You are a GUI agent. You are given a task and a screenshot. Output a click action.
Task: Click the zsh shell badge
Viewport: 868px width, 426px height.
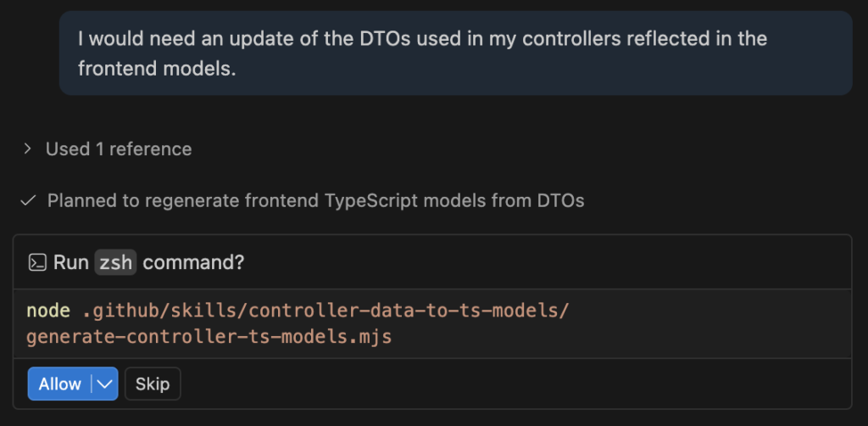[x=115, y=262]
